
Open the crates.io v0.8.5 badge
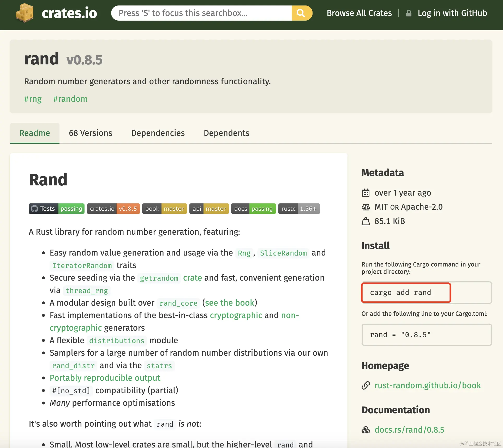coord(113,209)
